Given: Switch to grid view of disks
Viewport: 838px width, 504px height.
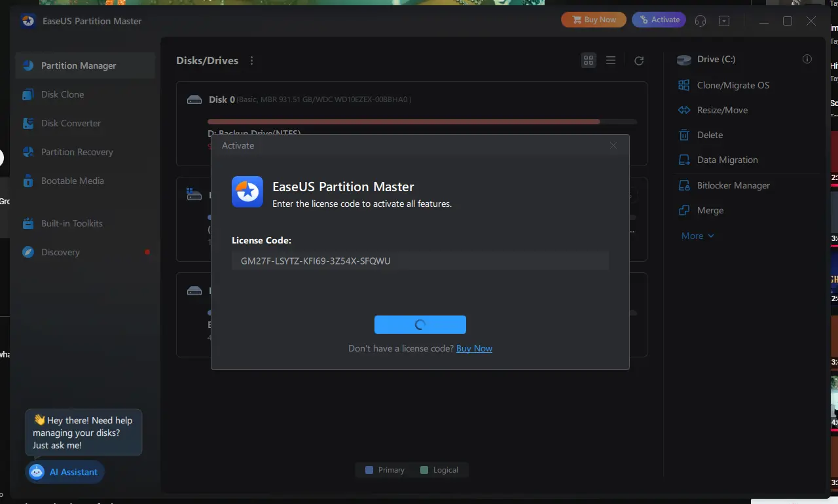Looking at the screenshot, I should click(x=589, y=60).
